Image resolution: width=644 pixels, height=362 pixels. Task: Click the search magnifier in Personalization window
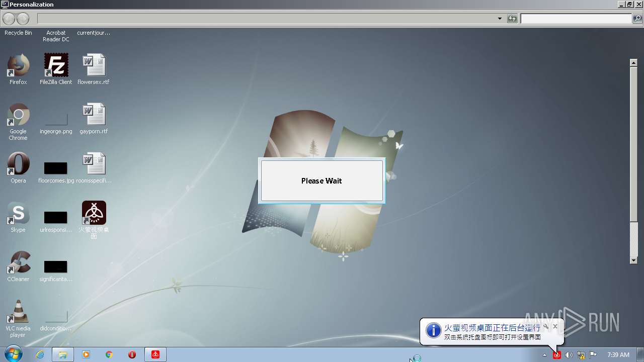637,19
